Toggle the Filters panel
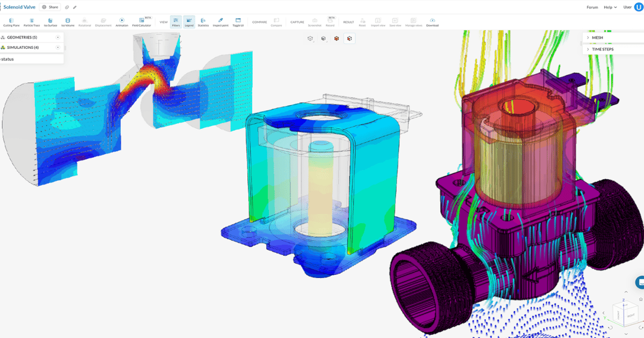Viewport: 644px width, 338px height. coord(176,22)
